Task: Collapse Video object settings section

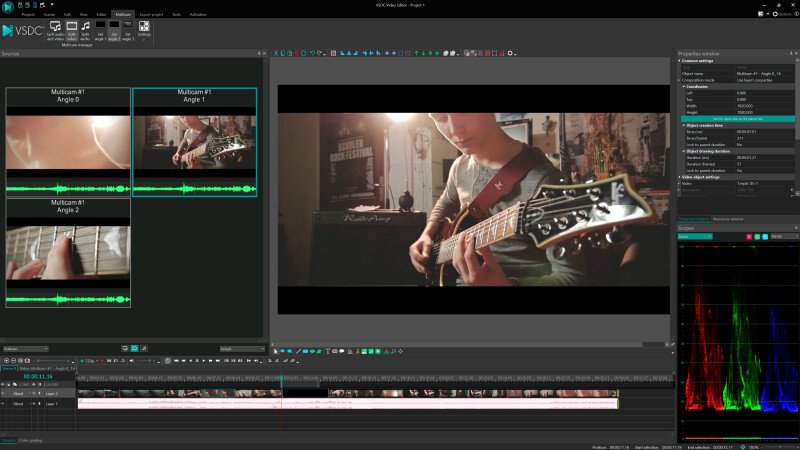Action: tap(680, 177)
